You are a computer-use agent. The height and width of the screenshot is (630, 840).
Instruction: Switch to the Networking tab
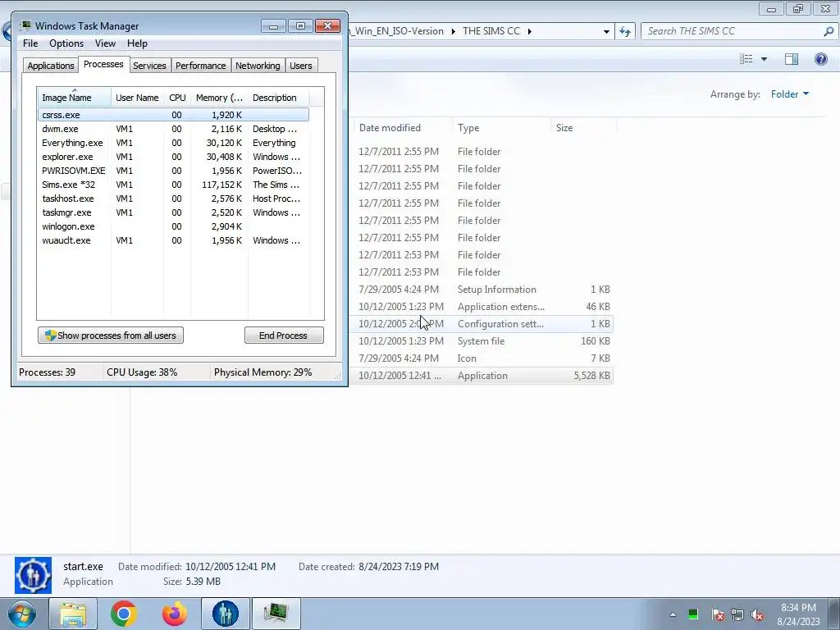click(258, 66)
